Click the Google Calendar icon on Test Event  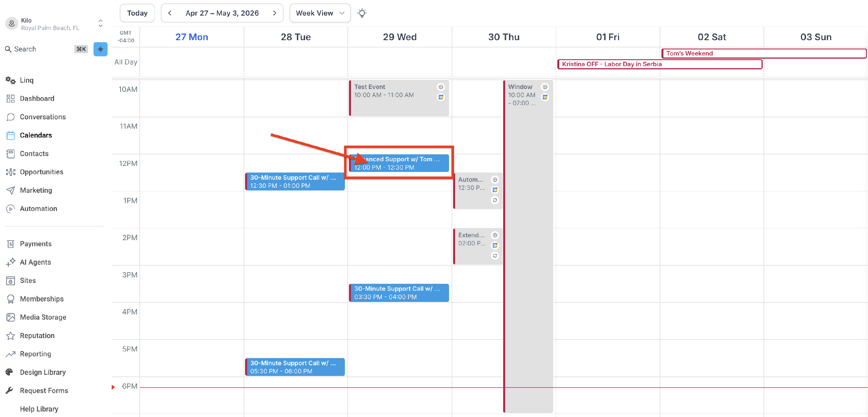(x=441, y=97)
